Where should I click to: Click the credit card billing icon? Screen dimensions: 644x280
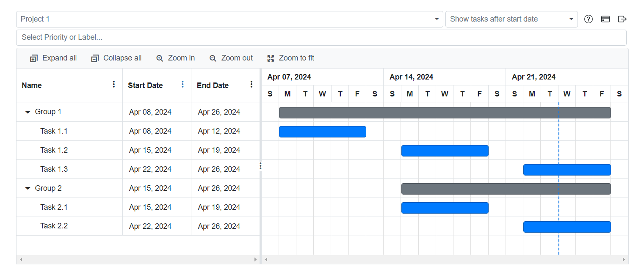coord(605,19)
